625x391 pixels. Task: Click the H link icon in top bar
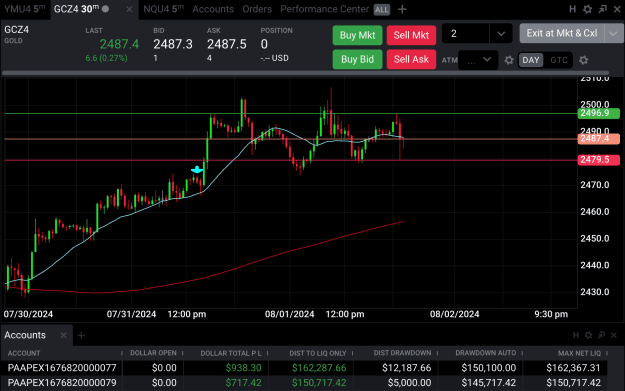pyautogui.click(x=572, y=9)
